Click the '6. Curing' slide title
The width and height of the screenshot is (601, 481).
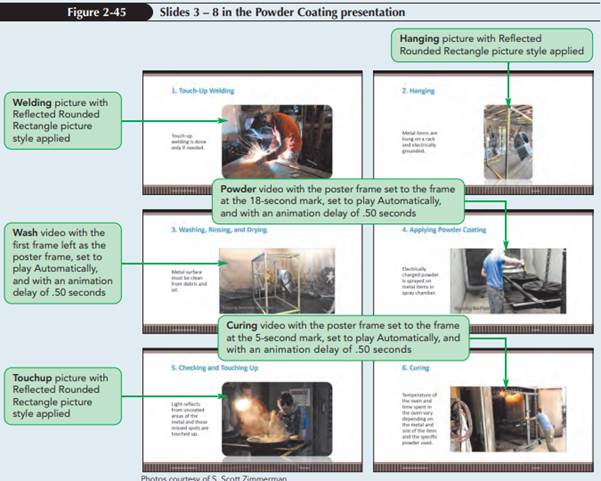click(415, 368)
